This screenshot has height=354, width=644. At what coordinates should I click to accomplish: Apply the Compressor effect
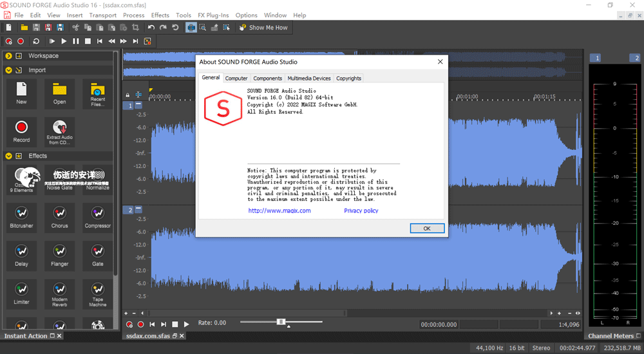(98, 218)
